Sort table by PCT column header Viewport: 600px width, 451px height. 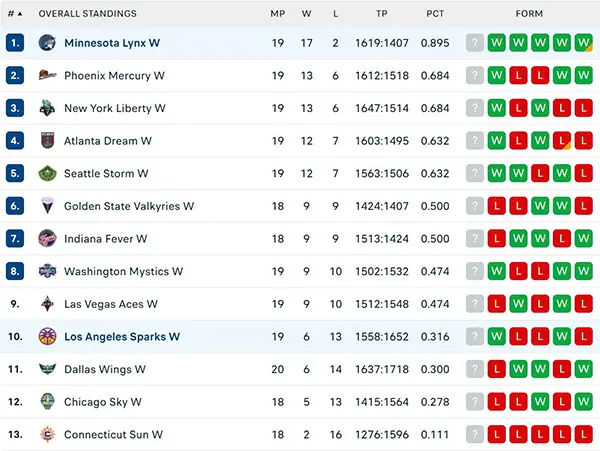435,14
